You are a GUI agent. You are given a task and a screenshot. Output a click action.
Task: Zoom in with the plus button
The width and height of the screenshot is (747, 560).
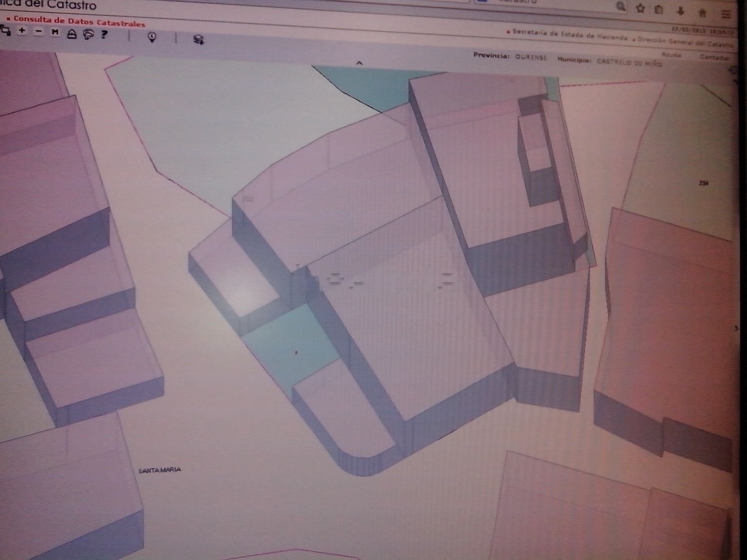click(22, 31)
